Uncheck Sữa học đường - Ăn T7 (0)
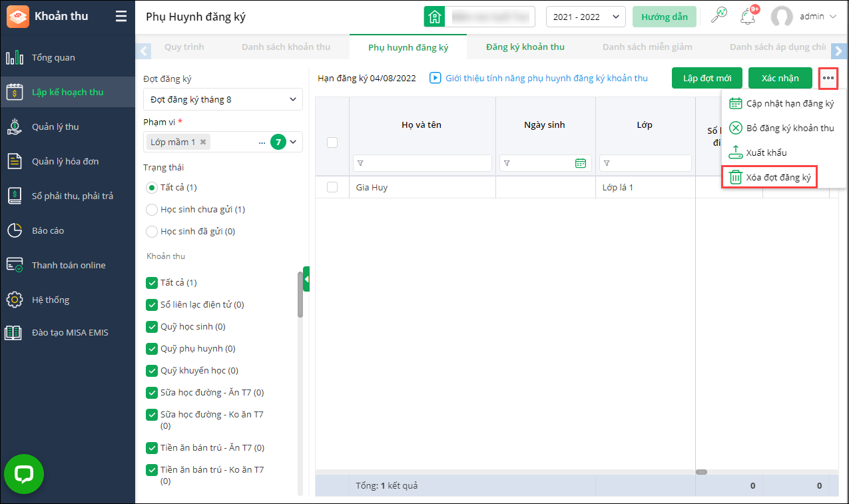The height and width of the screenshot is (504, 849). (151, 393)
